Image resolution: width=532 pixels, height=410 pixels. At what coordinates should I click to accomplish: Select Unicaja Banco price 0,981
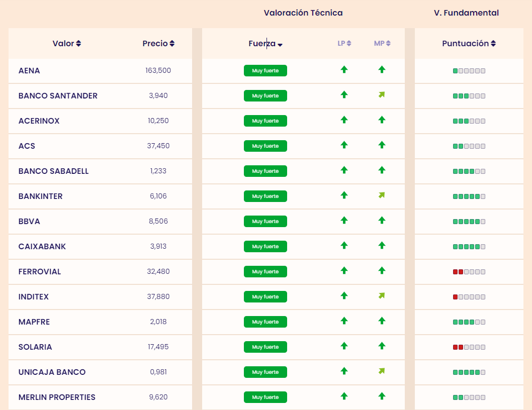[158, 372]
